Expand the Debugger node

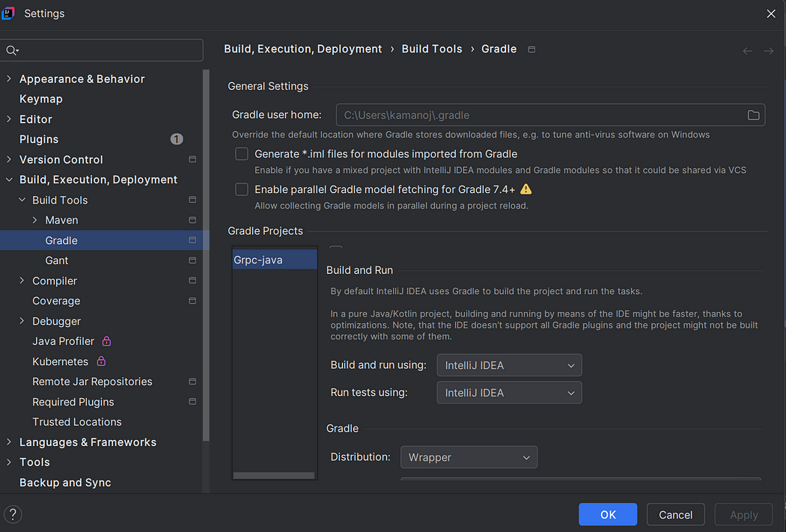click(22, 321)
